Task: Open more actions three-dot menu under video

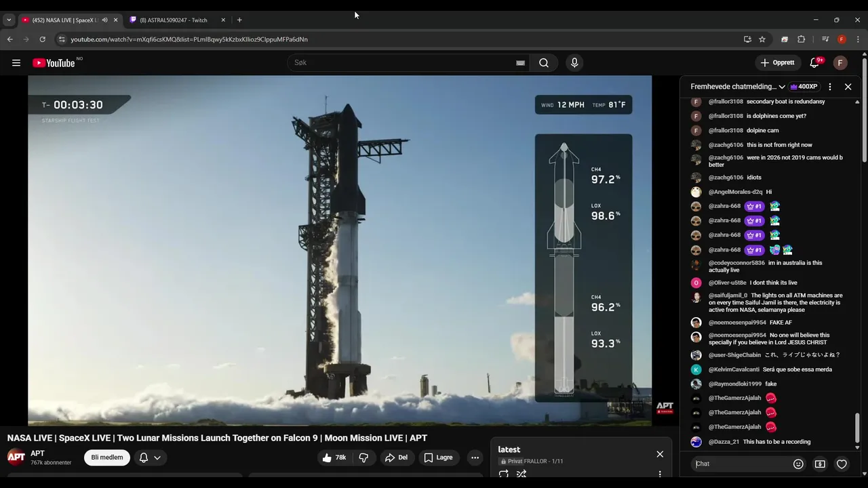Action: pos(475,457)
